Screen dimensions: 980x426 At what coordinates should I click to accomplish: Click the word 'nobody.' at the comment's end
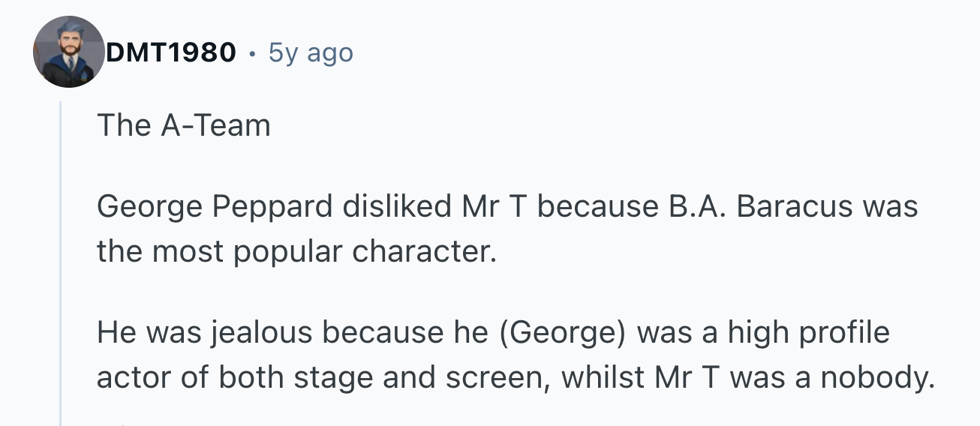point(876,377)
